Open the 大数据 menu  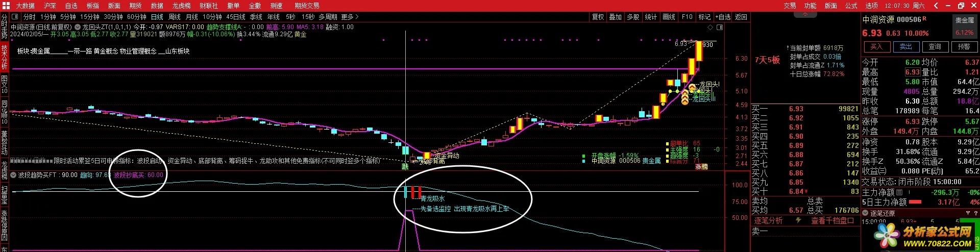pyautogui.click(x=25, y=6)
